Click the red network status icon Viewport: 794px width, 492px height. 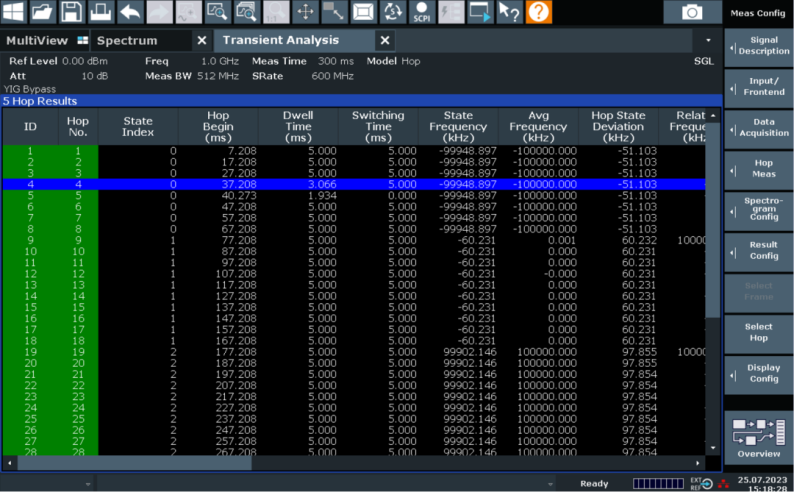pyautogui.click(x=723, y=483)
